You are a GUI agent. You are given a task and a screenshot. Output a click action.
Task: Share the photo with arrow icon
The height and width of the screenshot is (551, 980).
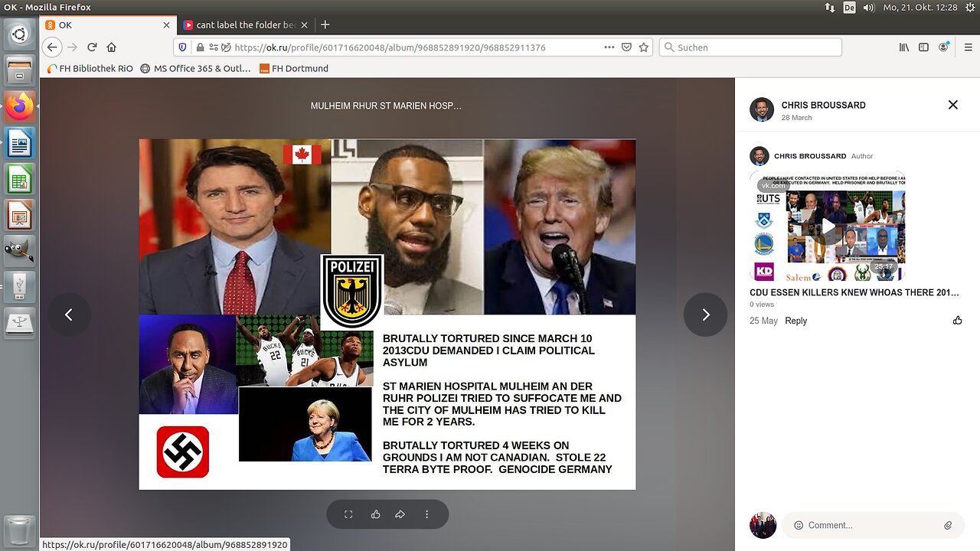click(400, 514)
